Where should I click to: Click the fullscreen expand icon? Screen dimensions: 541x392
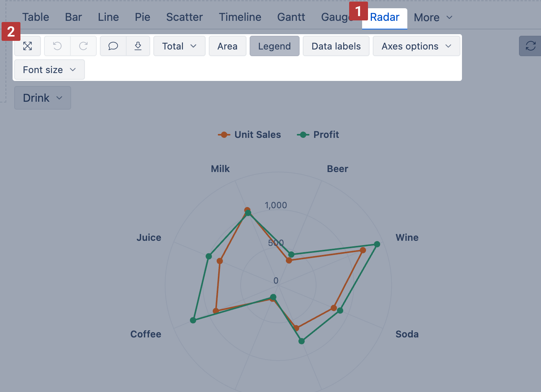pyautogui.click(x=28, y=46)
